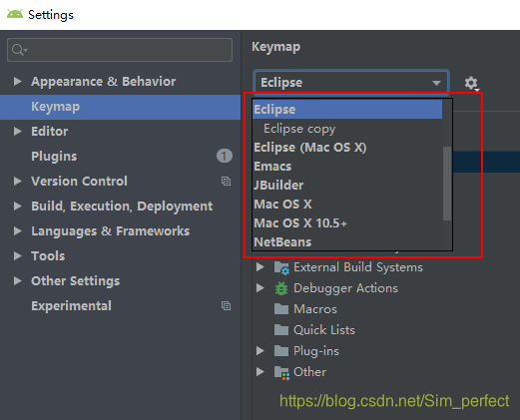This screenshot has height=420, width=520.
Task: Choose Eclipse (Mac OS X) keymap
Action: tap(347, 148)
